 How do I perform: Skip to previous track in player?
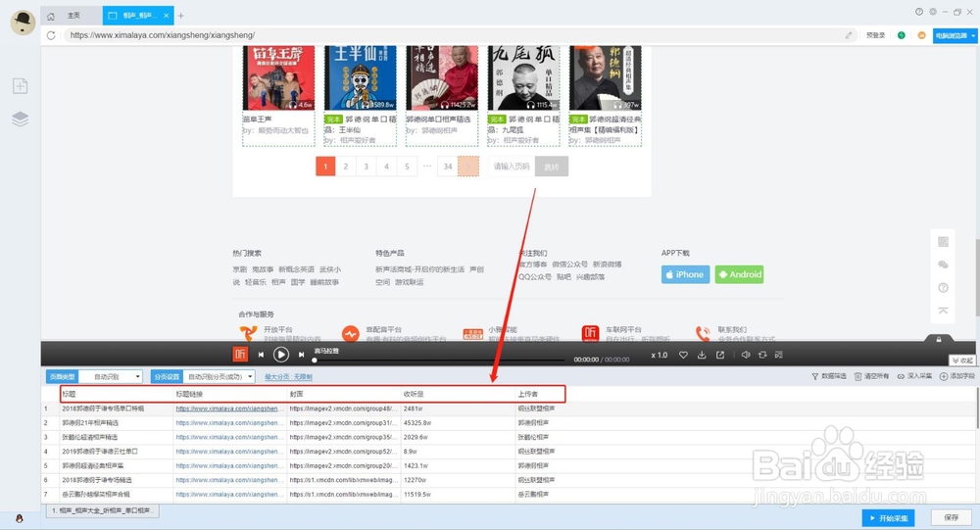click(x=261, y=355)
